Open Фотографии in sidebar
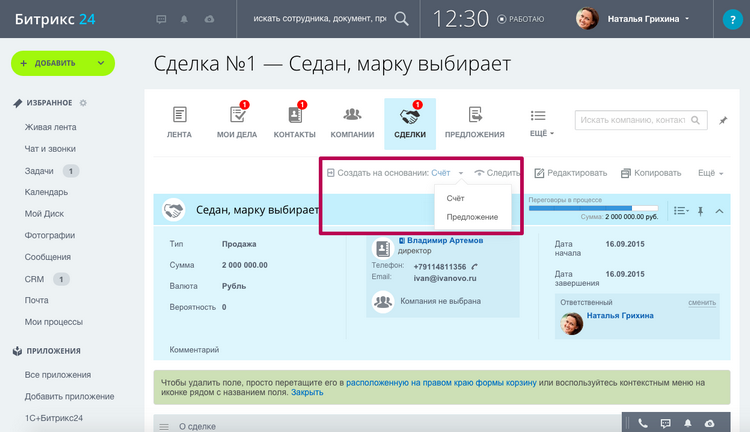Viewport: 750px width, 432px height. point(50,235)
